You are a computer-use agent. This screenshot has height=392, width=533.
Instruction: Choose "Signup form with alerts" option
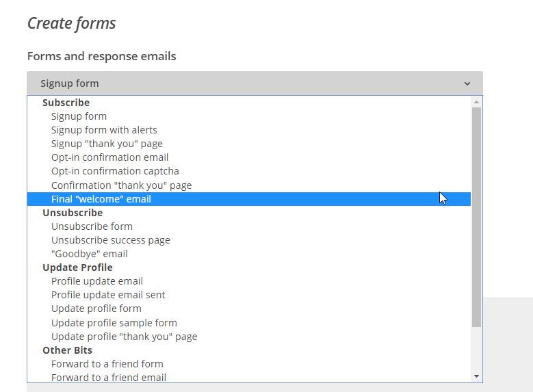[104, 130]
